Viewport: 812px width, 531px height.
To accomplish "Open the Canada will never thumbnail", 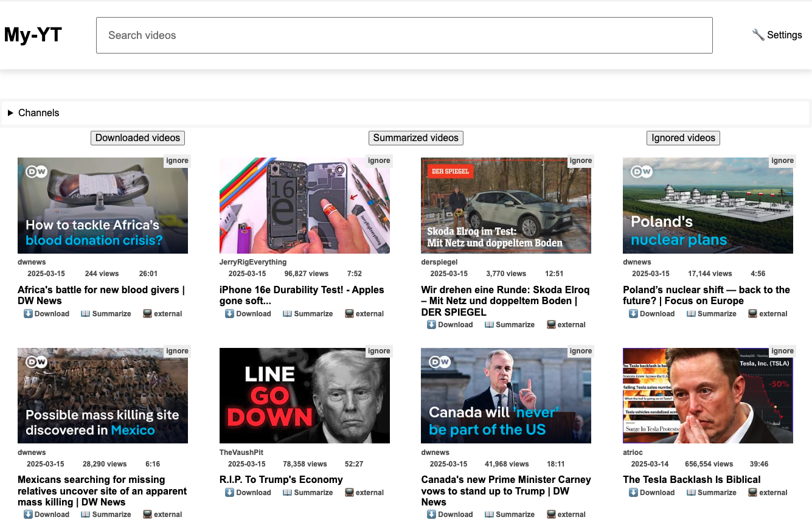I will 506,396.
